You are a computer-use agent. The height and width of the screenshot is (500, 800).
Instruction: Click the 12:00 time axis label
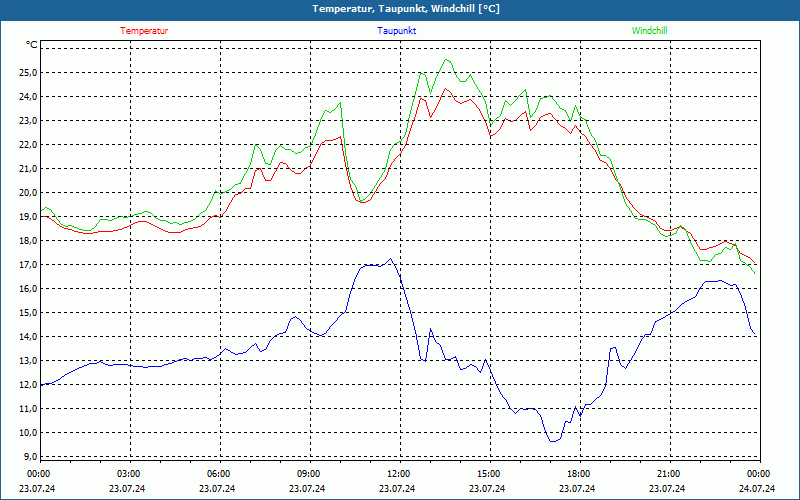tap(398, 474)
